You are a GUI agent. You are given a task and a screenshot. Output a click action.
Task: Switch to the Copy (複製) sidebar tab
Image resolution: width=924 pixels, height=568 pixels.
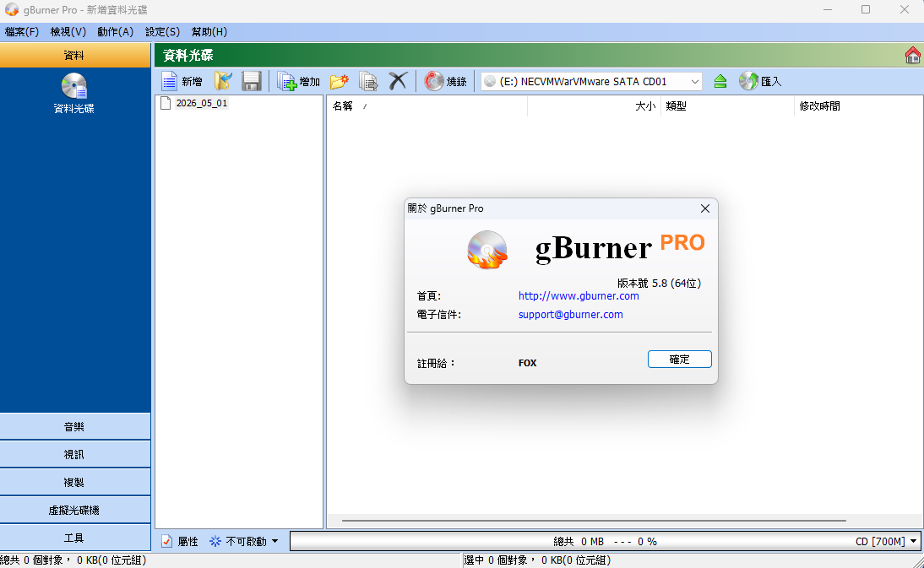75,482
